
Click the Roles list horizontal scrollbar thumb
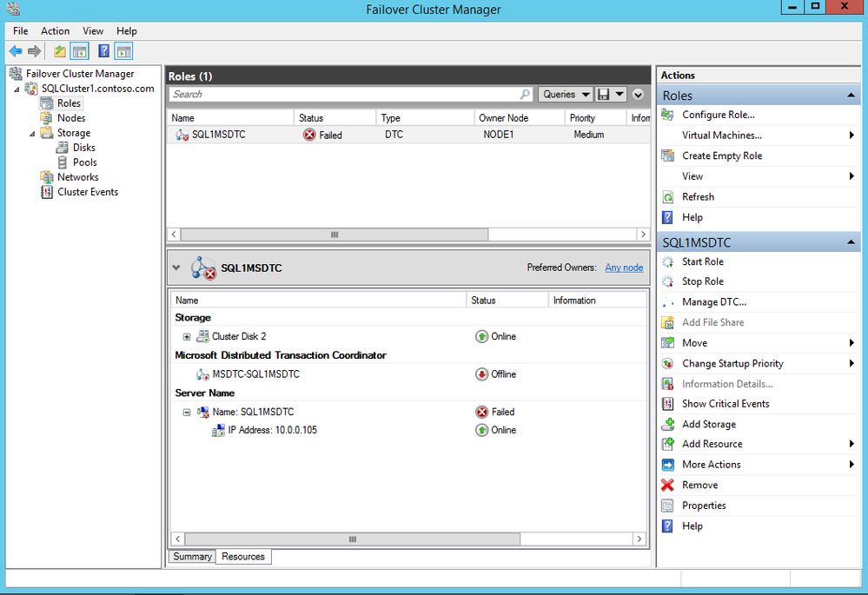[335, 235]
